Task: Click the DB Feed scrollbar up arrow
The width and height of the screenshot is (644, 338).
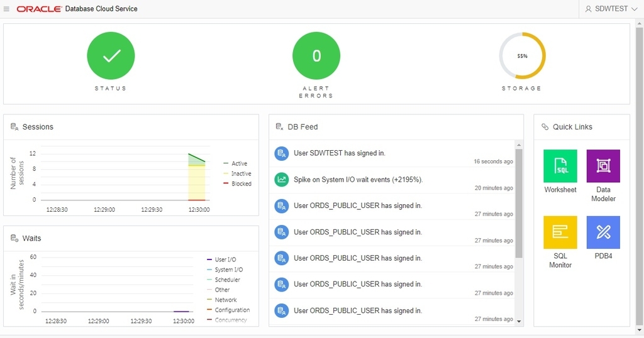Action: point(519,144)
